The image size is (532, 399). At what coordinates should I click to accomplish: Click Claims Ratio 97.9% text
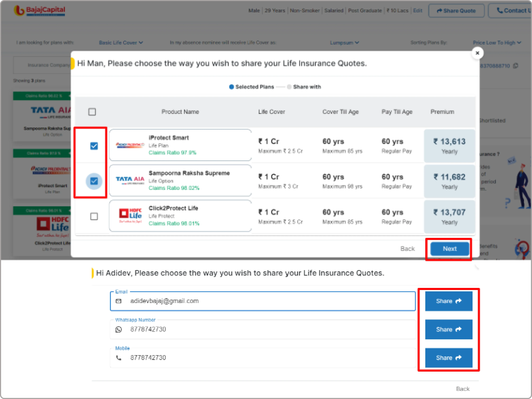[172, 153]
